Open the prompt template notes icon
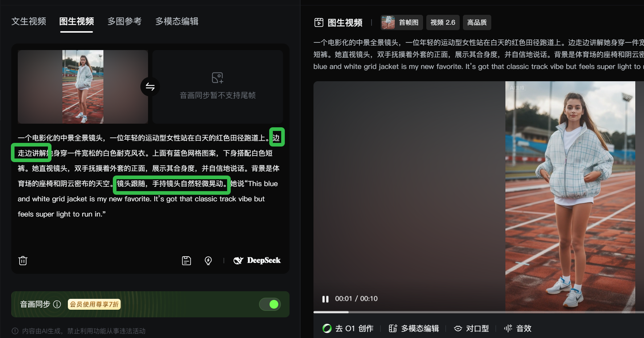 pos(186,260)
